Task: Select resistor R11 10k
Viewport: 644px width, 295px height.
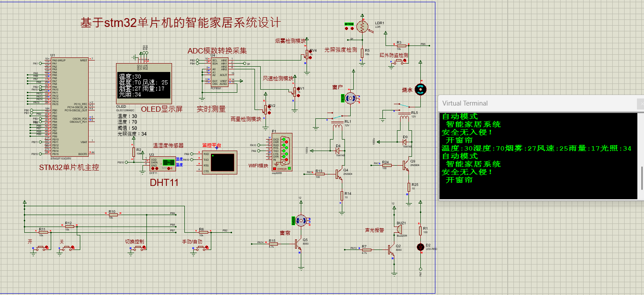Action: click(x=43, y=231)
